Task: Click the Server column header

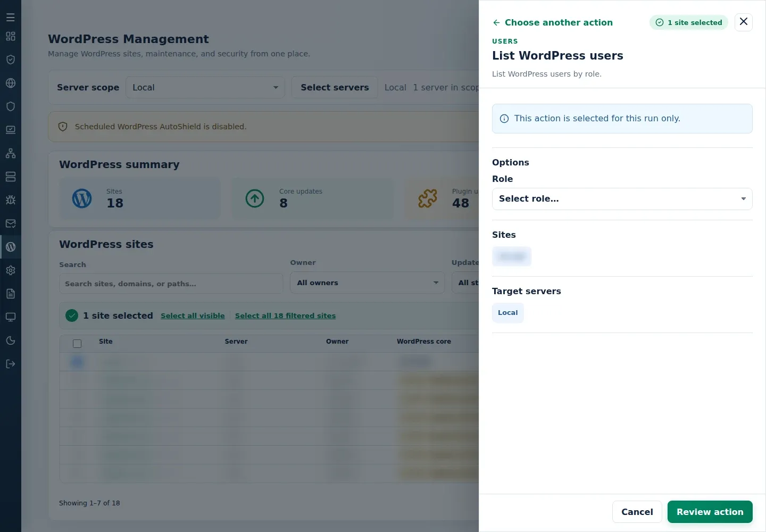Action: coord(236,342)
